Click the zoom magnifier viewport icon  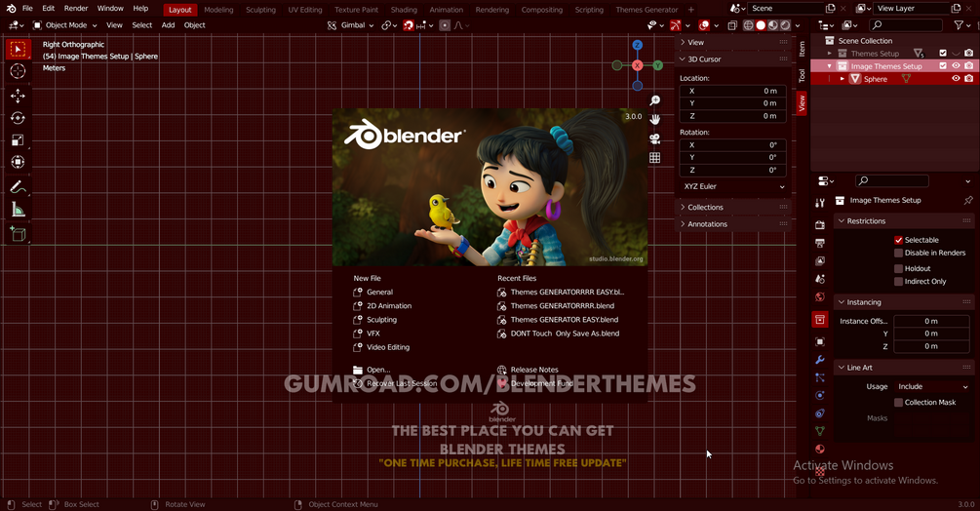pyautogui.click(x=654, y=100)
